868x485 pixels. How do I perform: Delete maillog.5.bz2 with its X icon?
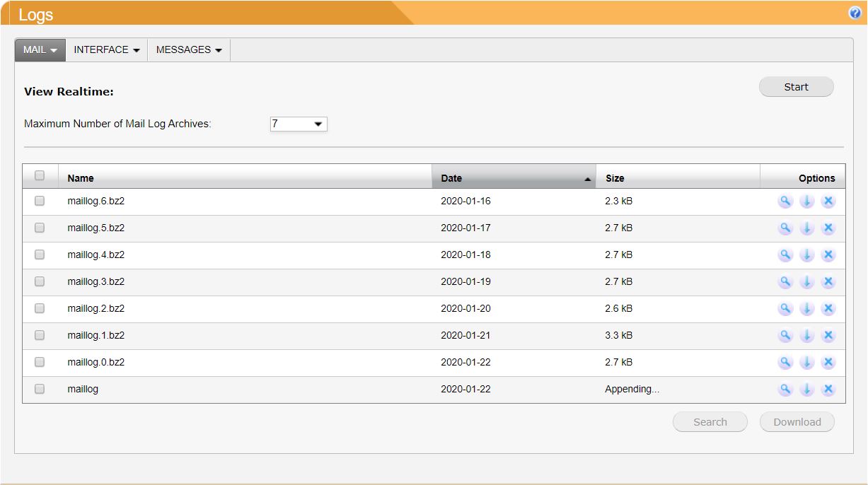[828, 228]
